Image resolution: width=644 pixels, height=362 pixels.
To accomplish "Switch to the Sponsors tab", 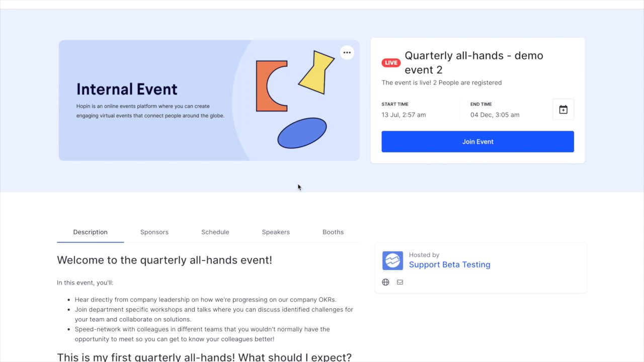I will click(154, 232).
